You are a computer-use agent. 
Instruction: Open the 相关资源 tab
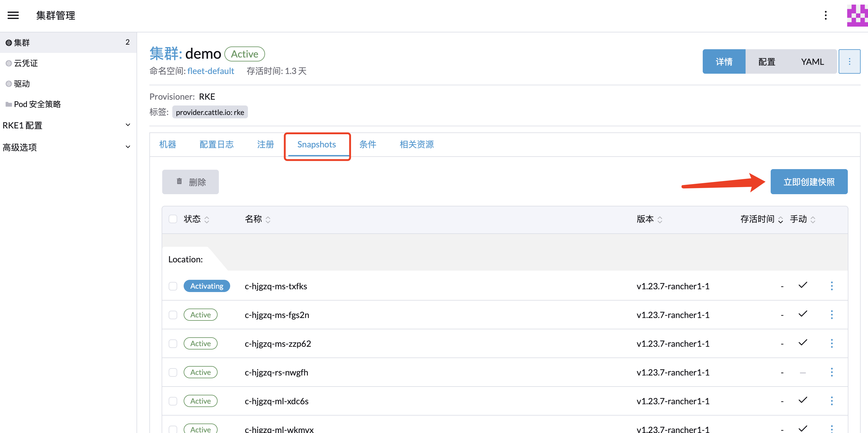(417, 144)
